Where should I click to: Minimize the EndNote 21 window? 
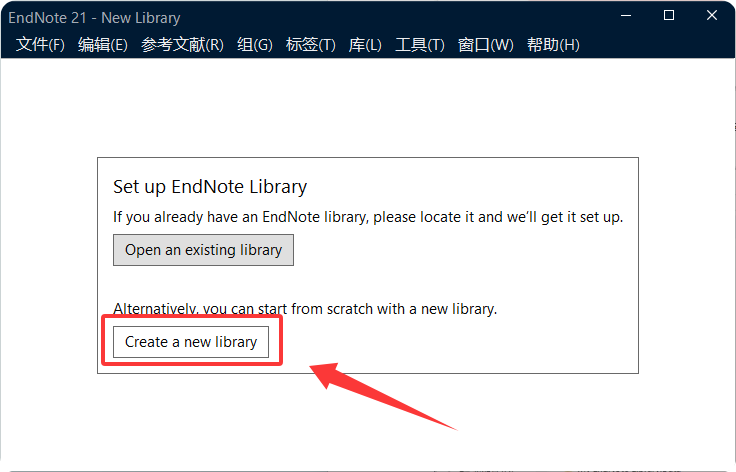tap(626, 15)
